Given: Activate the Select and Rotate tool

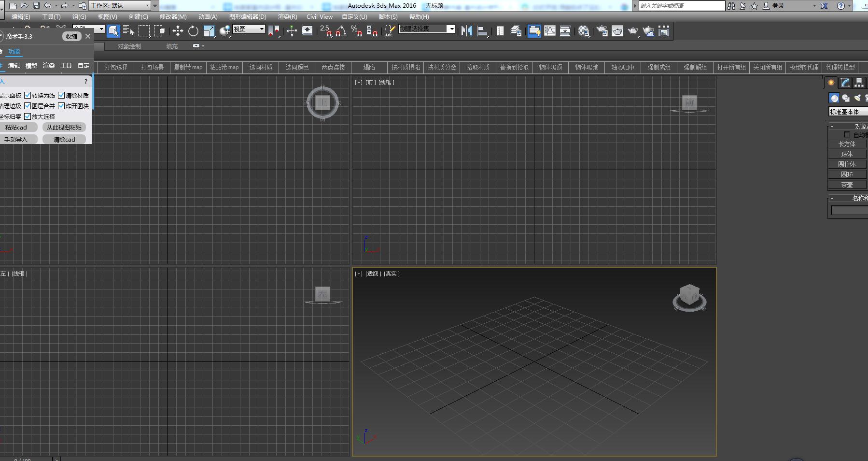Looking at the screenshot, I should pos(193,31).
